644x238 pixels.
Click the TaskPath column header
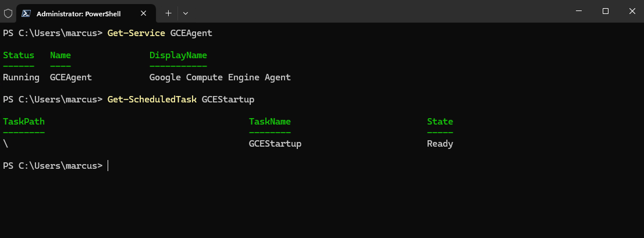coord(23,122)
